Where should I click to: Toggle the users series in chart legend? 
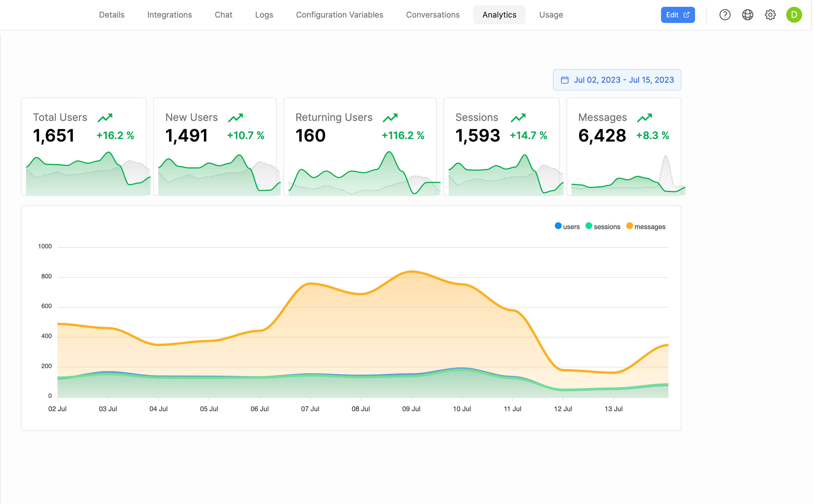click(567, 226)
